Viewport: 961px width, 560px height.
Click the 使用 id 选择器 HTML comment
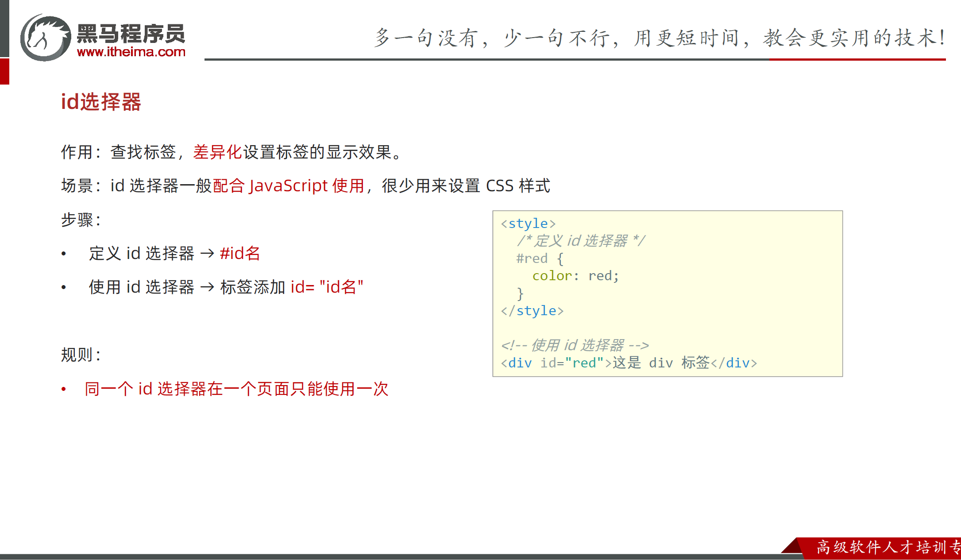[575, 345]
